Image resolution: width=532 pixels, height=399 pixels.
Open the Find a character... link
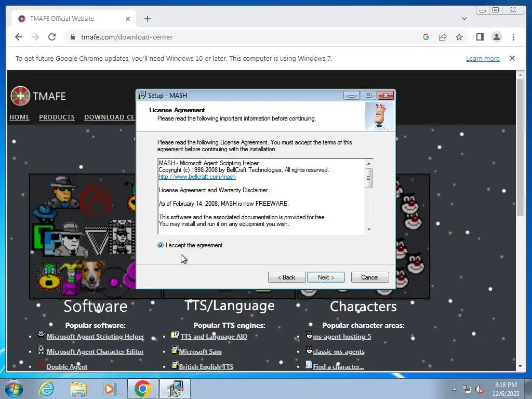click(339, 366)
